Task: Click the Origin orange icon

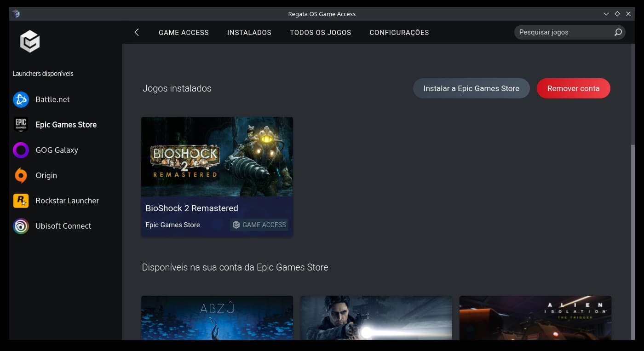Action: click(x=21, y=175)
